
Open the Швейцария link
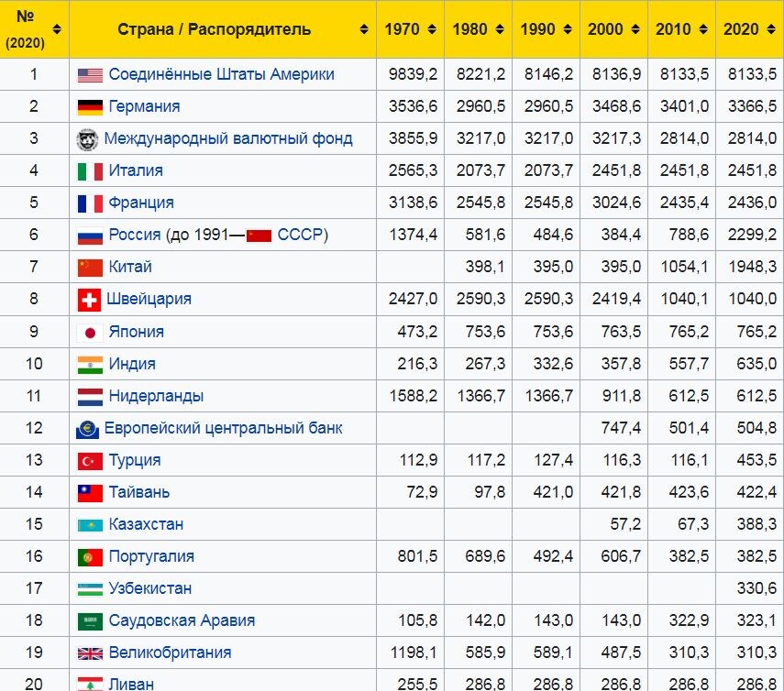point(149,299)
